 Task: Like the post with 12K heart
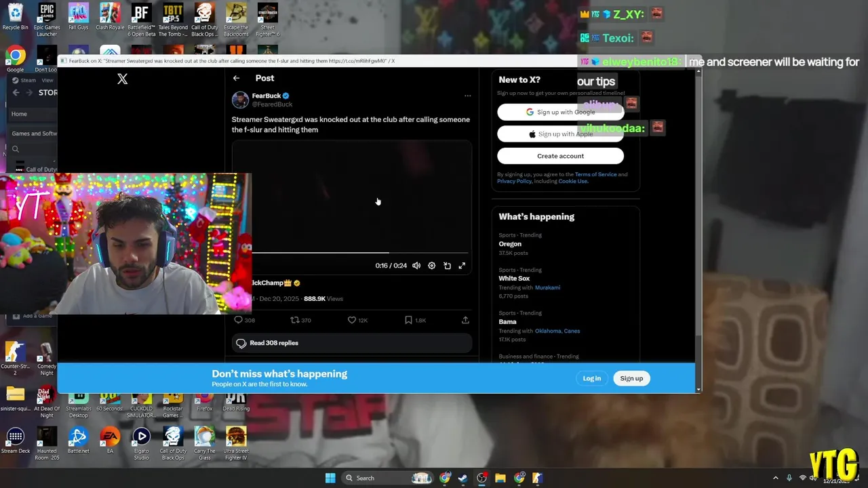coord(357,320)
